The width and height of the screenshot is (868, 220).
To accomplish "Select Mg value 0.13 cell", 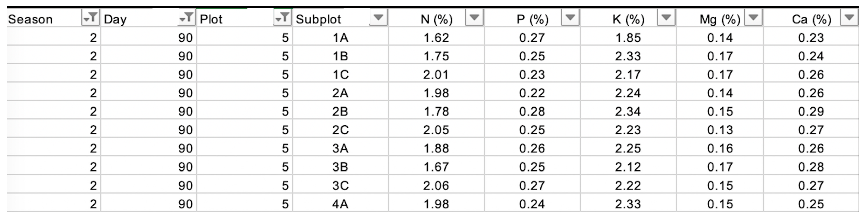I will pyautogui.click(x=720, y=130).
